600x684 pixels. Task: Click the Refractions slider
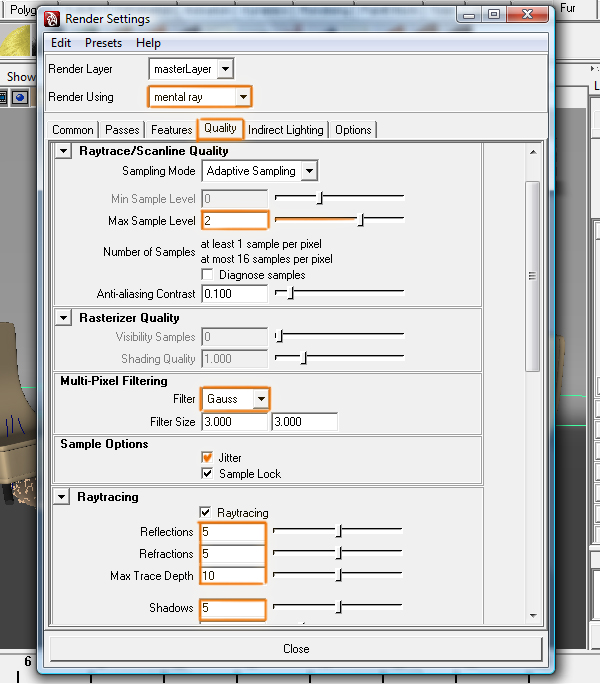tap(337, 553)
